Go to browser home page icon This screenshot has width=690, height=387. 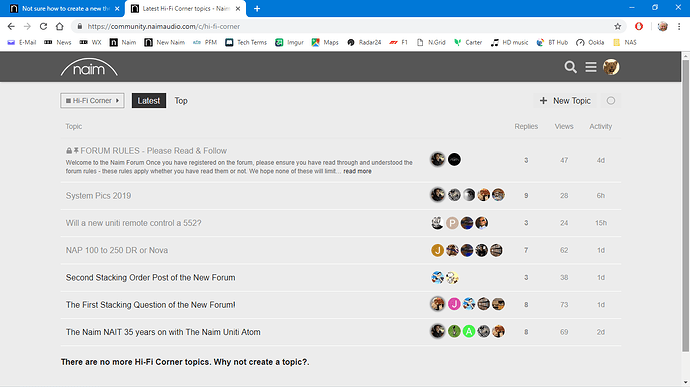pos(59,26)
